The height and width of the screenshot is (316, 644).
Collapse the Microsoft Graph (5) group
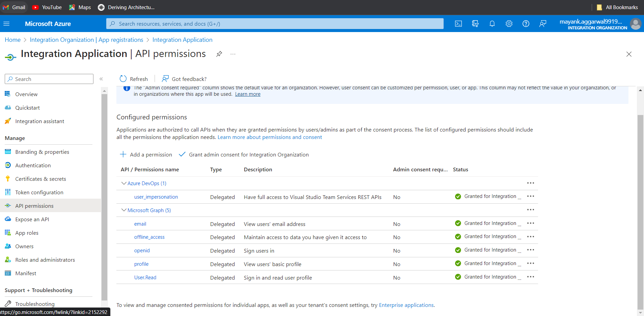point(124,210)
